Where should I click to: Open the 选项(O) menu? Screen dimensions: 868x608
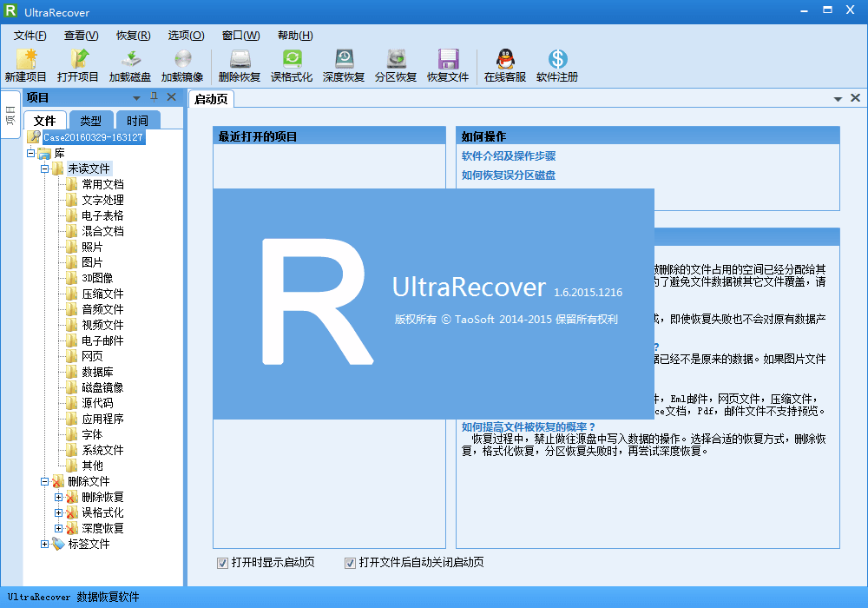186,36
